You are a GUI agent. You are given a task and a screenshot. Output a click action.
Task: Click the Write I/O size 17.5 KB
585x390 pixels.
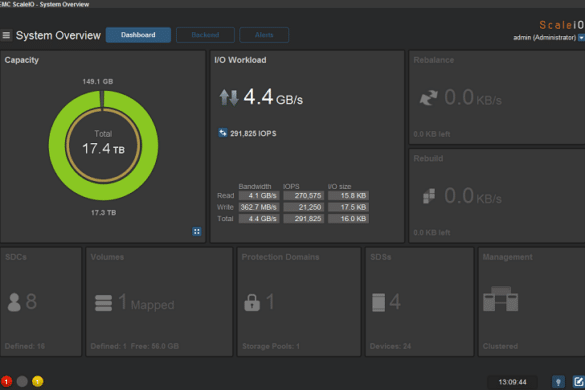tap(348, 207)
